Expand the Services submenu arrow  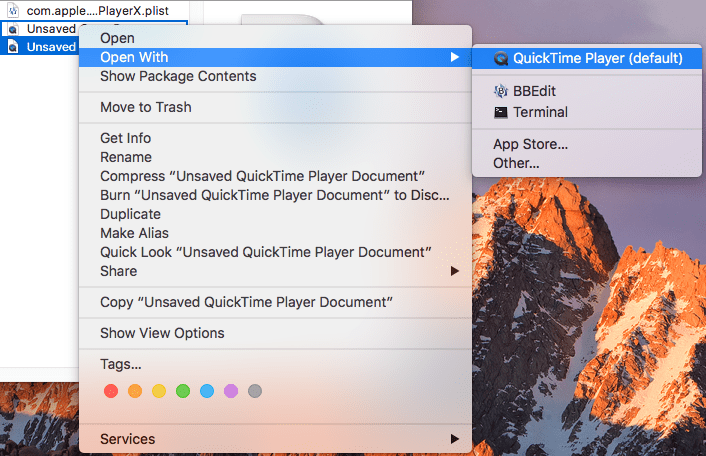click(x=455, y=439)
